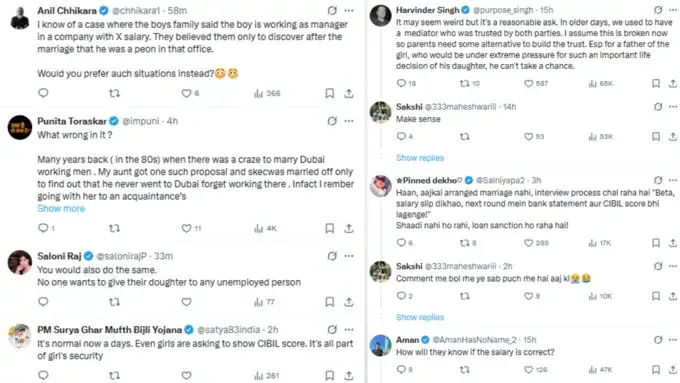Like Sakshi's "Make sense" reply
680x383 pixels.
(529, 137)
